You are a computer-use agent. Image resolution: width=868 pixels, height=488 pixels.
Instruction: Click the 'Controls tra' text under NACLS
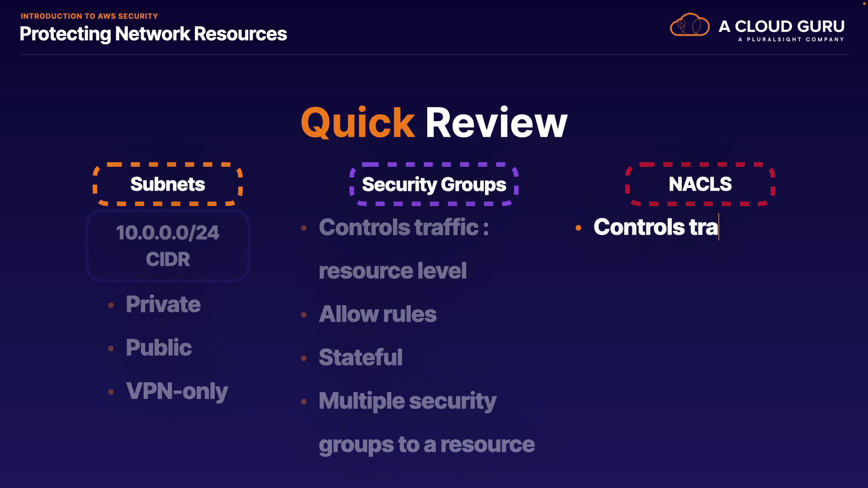point(656,227)
